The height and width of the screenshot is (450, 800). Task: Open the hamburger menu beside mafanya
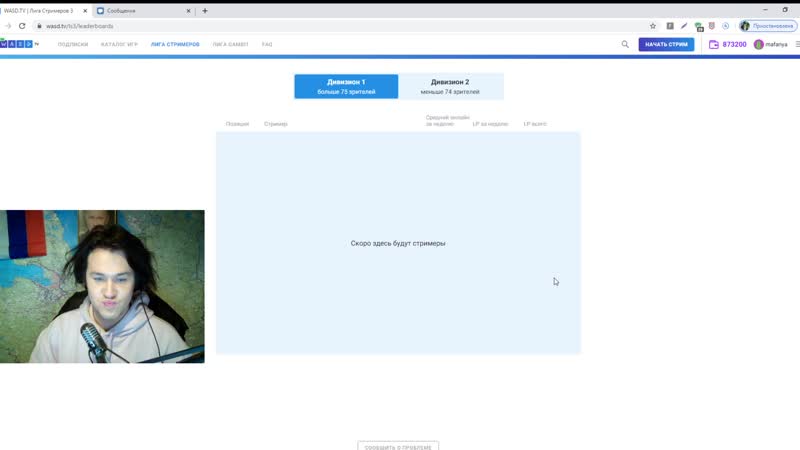tap(797, 44)
